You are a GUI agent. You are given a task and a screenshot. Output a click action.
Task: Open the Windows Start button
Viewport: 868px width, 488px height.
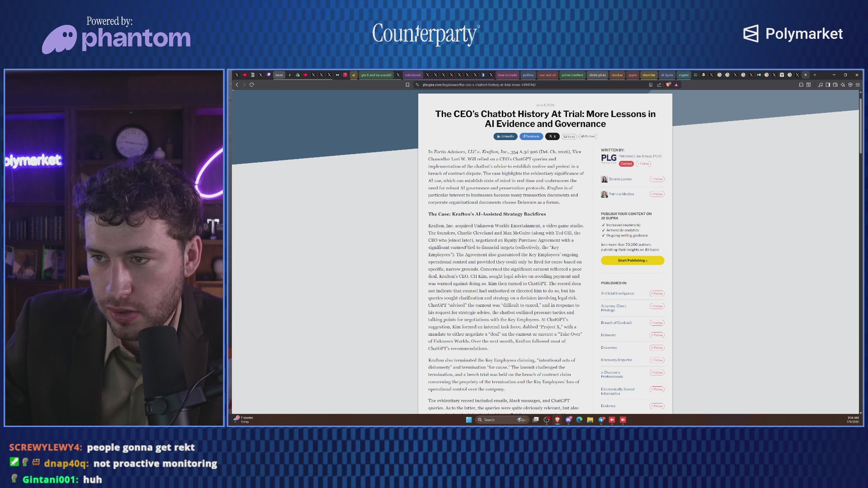pos(469,420)
